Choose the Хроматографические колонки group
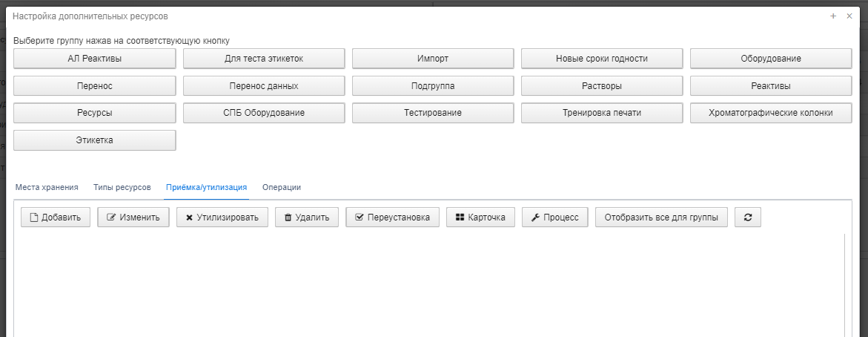 (x=771, y=113)
